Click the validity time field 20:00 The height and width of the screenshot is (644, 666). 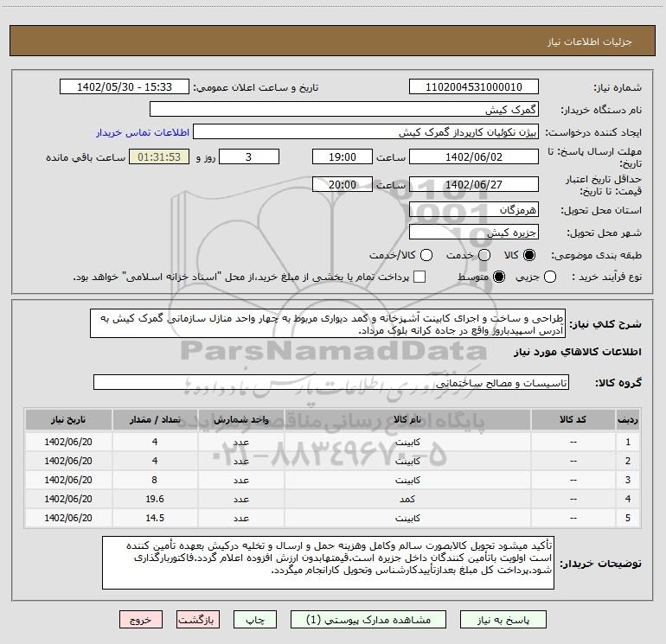(343, 184)
